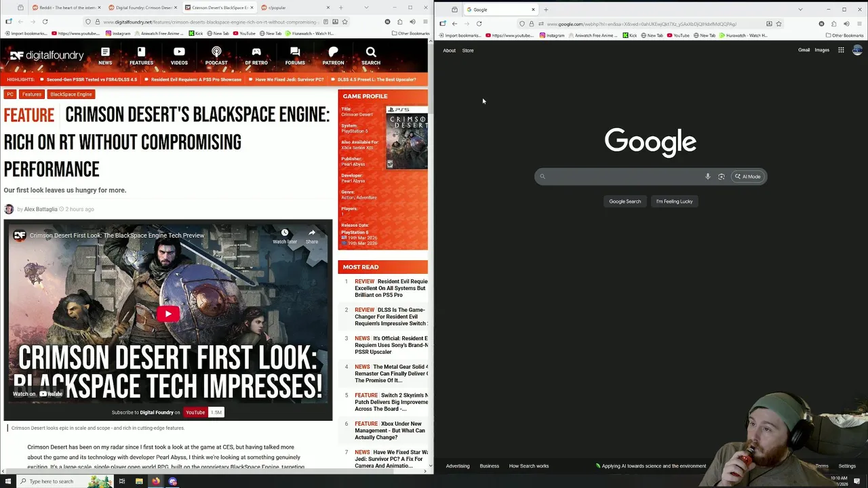The width and height of the screenshot is (868, 488).
Task: Open Other Bookmarks folder in Digital Foundry window
Action: [410, 33]
